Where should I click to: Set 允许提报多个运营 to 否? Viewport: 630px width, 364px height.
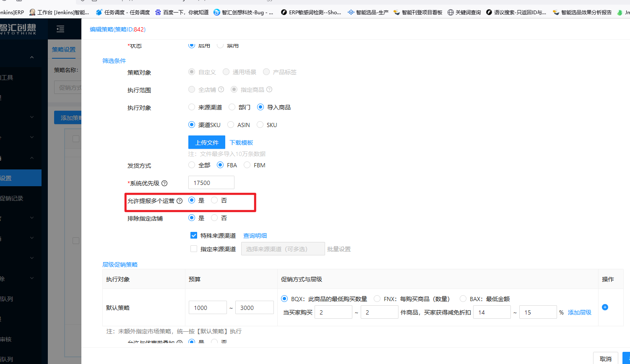click(214, 200)
